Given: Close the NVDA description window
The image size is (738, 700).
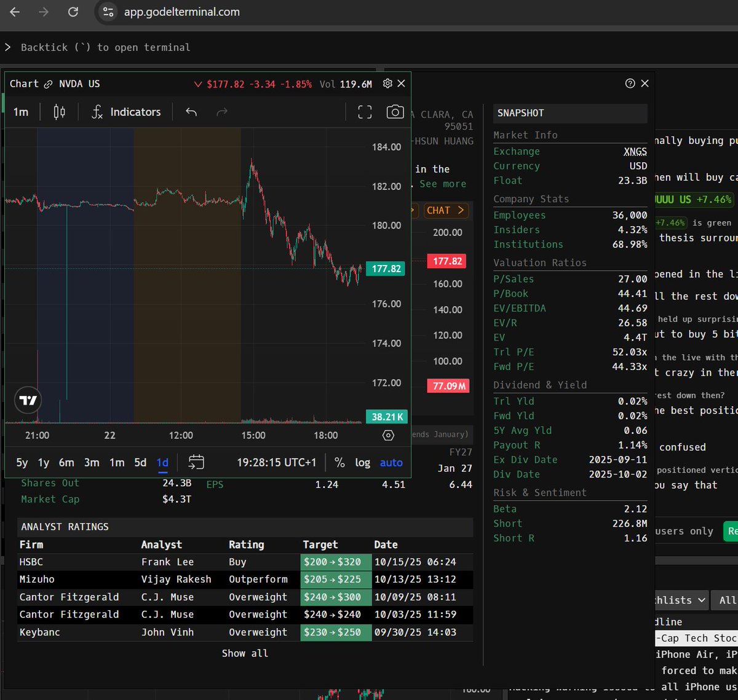Looking at the screenshot, I should click(645, 84).
